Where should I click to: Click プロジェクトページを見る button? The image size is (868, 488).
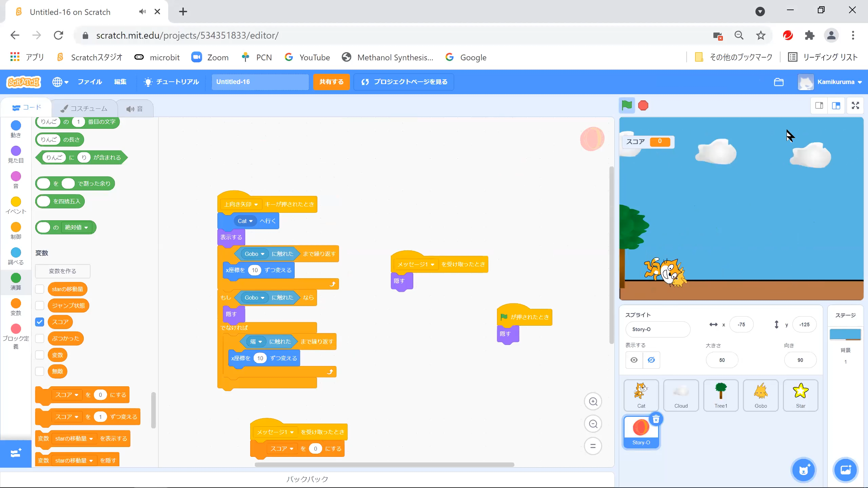click(404, 82)
